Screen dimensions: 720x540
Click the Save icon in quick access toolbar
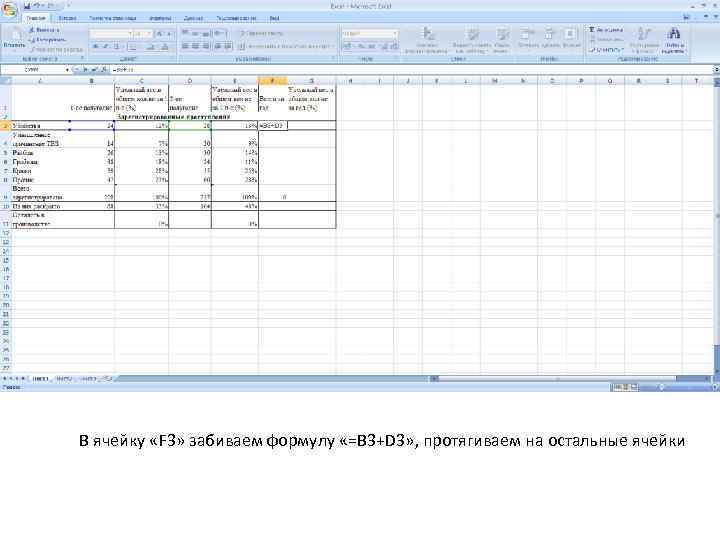(27, 6)
